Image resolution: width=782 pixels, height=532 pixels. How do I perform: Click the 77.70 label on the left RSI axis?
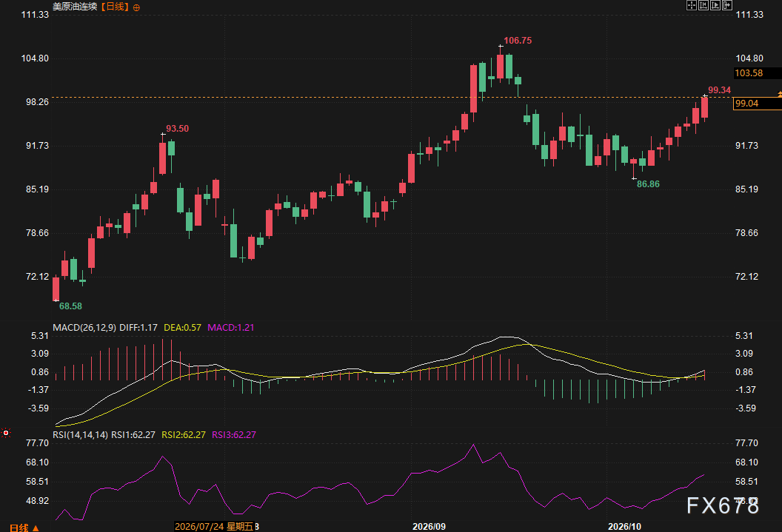click(38, 443)
